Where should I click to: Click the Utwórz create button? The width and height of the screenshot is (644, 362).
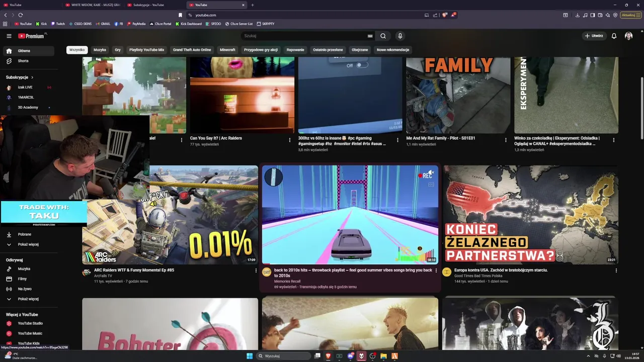pos(594,36)
